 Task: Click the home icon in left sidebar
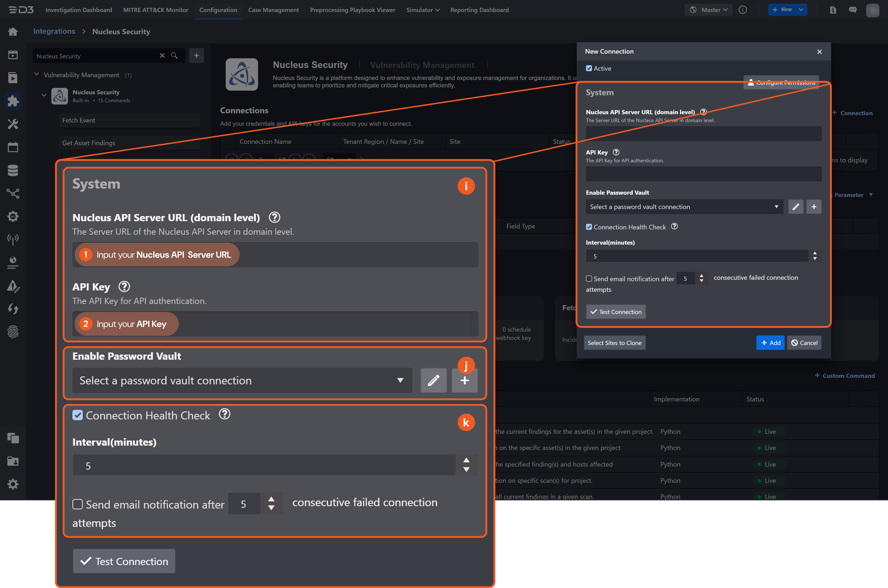coord(13,32)
